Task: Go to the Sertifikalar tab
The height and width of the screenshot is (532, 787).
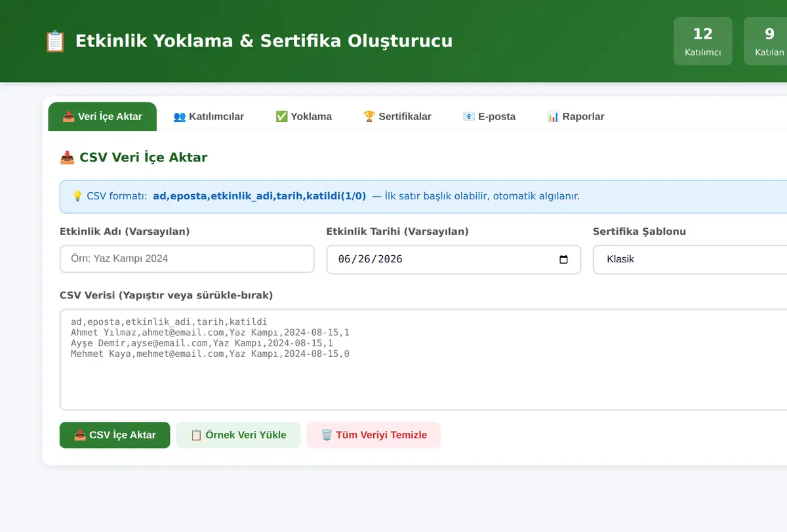Action: (x=397, y=117)
